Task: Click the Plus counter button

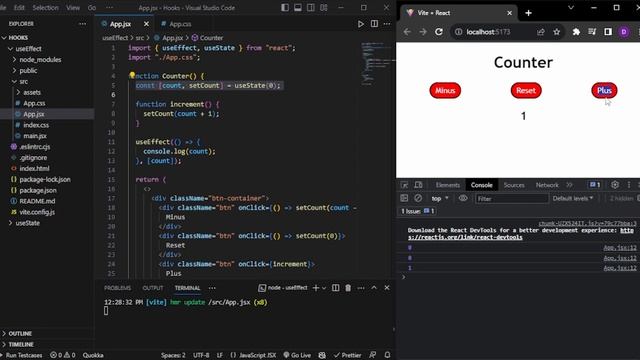Action: coord(604,91)
